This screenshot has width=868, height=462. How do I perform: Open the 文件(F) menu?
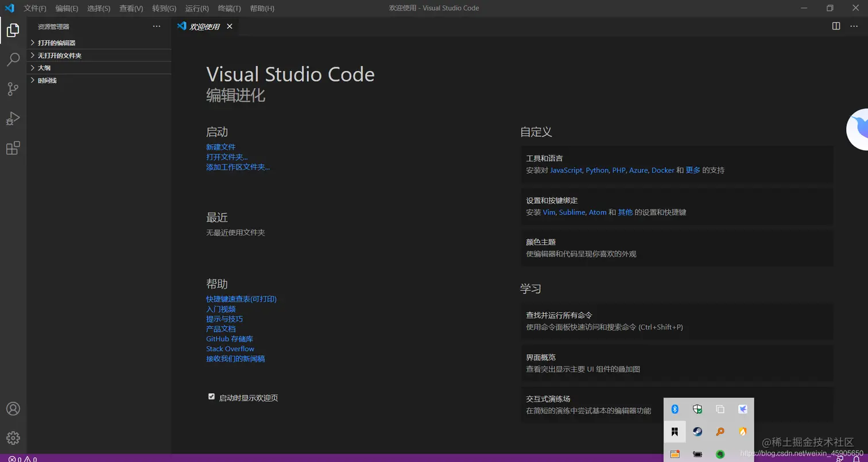pyautogui.click(x=35, y=8)
